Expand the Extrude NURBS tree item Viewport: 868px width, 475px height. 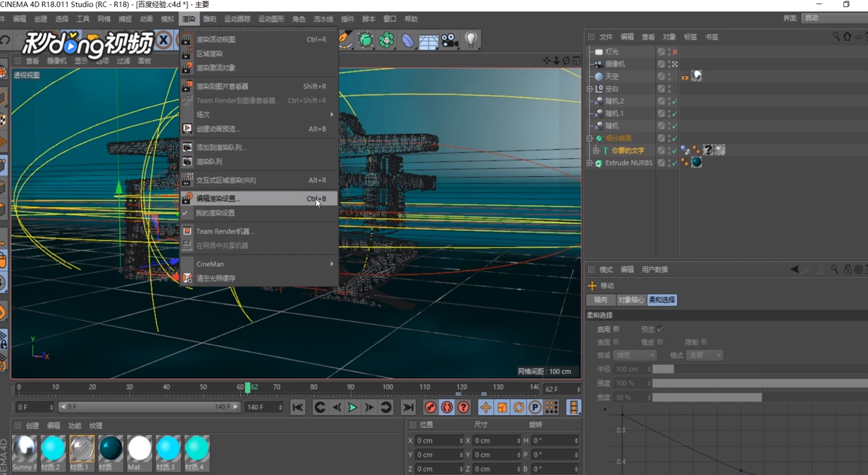tap(590, 163)
